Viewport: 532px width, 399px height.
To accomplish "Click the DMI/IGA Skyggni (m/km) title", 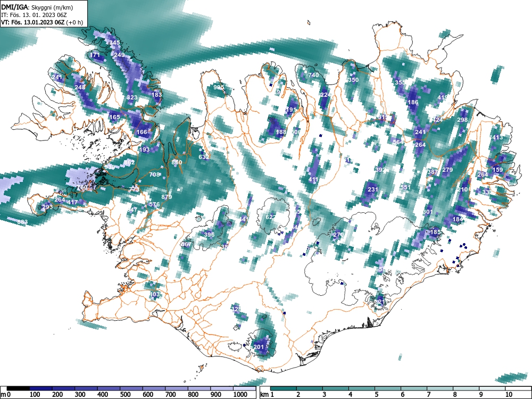I will click(37, 7).
